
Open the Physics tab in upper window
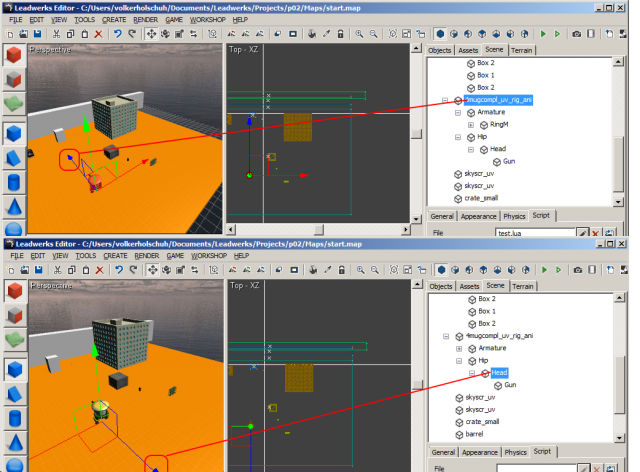click(514, 215)
